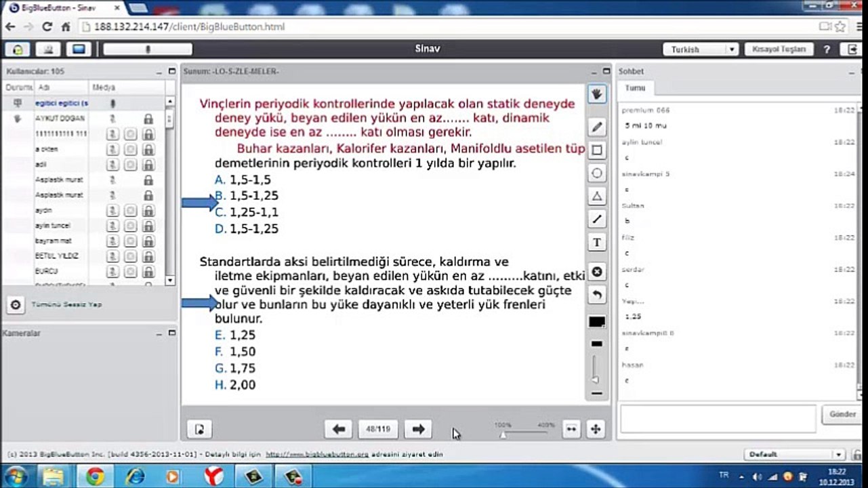Fit slide to page

pos(595,428)
